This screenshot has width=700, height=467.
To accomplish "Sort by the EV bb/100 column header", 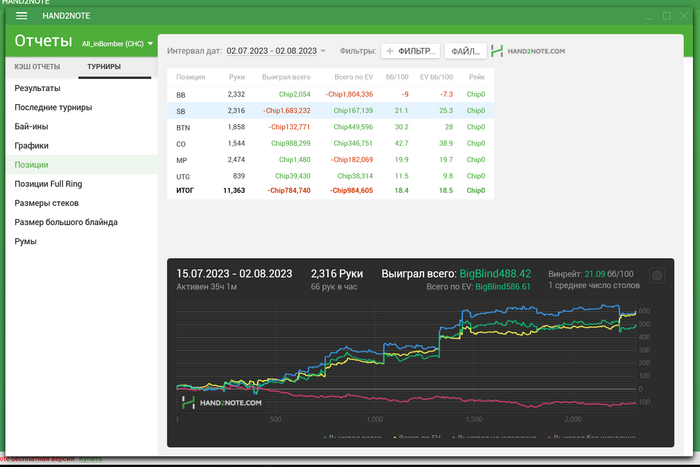I will pos(436,77).
